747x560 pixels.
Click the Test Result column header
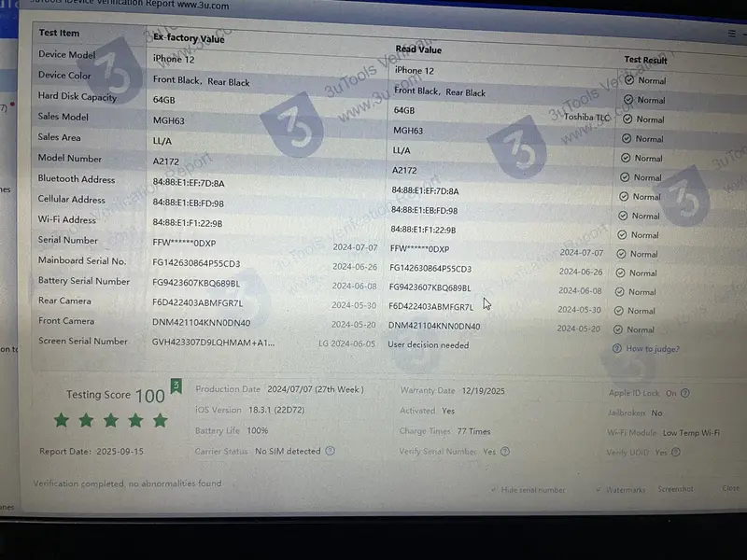click(645, 60)
